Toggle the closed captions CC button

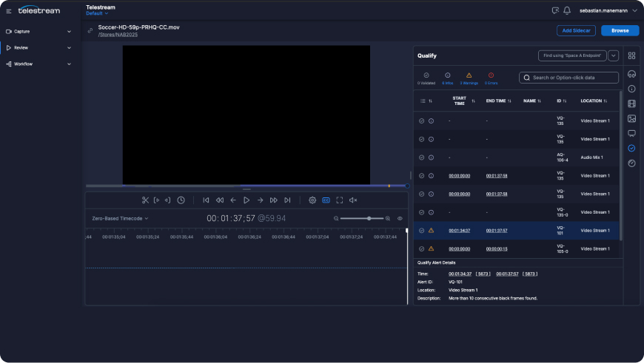point(326,200)
